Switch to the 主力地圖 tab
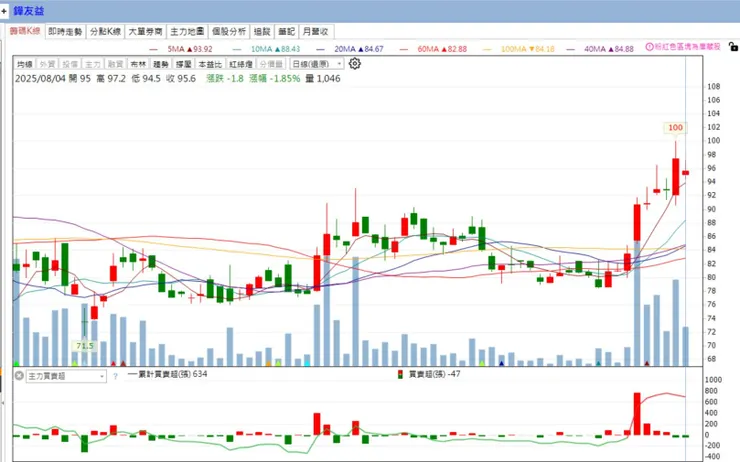This screenshot has width=740, height=462. [x=187, y=31]
